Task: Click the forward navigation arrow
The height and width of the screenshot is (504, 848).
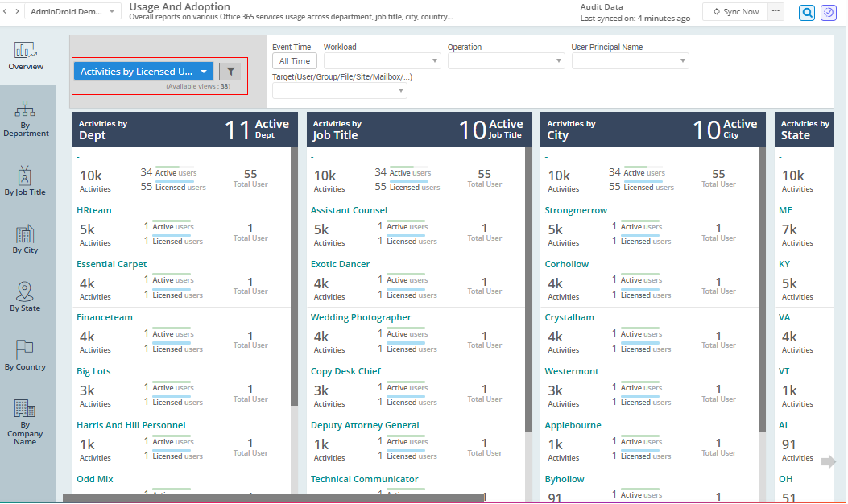Action: (x=19, y=11)
